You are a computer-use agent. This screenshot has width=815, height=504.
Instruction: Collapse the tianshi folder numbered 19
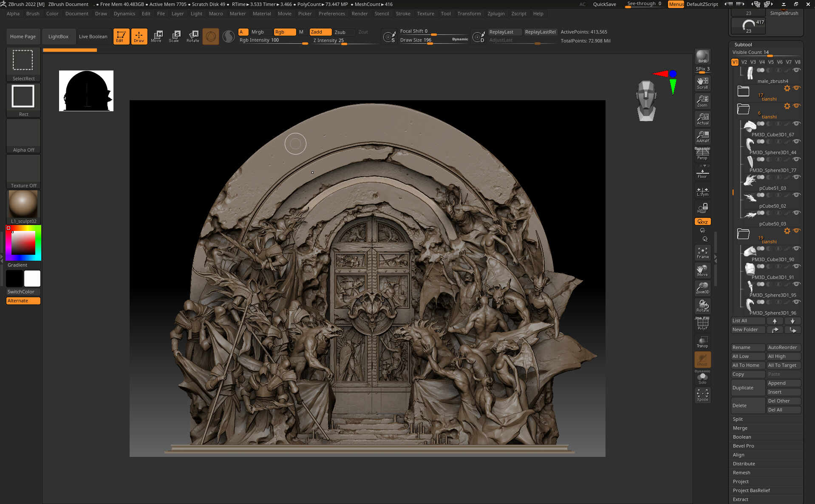pos(743,234)
